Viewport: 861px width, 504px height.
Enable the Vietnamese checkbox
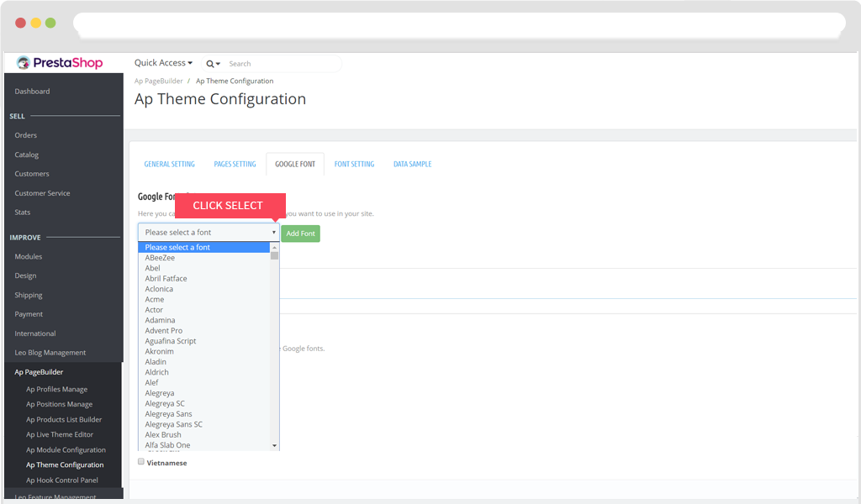pyautogui.click(x=141, y=462)
